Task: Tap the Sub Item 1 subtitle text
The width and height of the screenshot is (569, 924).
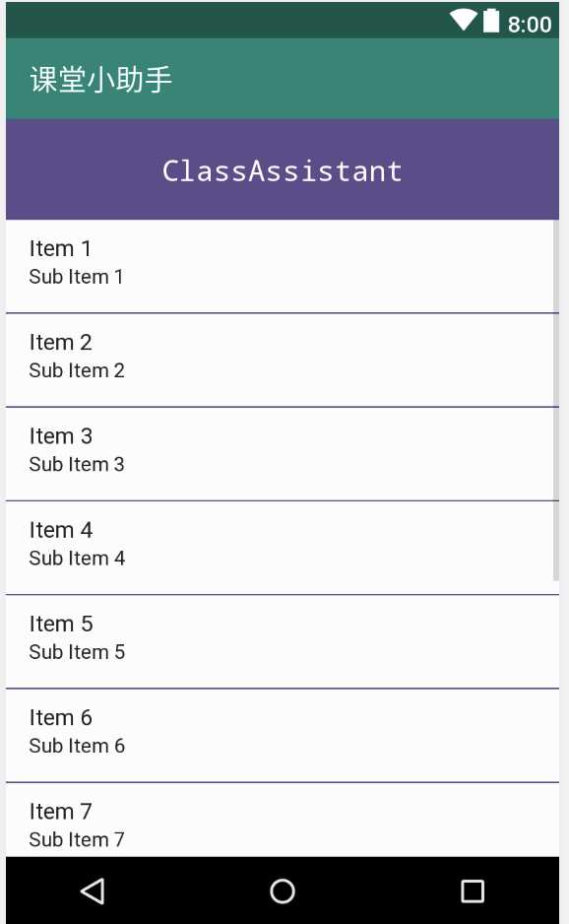Action: [x=77, y=277]
